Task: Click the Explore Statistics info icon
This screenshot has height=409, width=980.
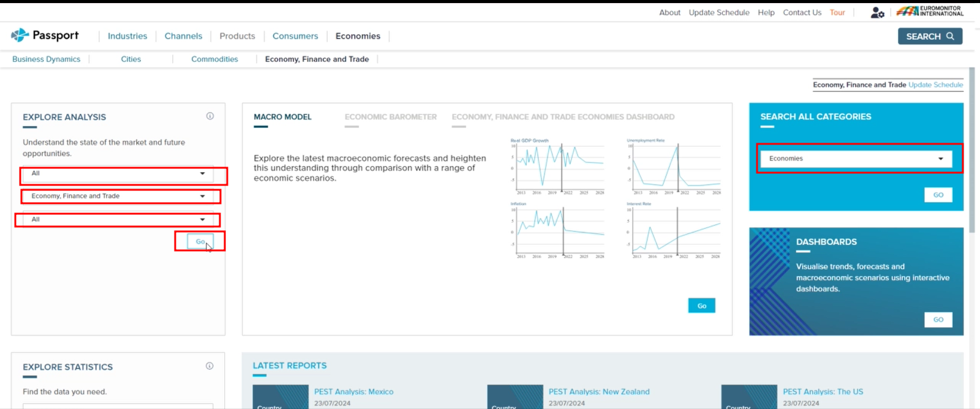Action: pyautogui.click(x=209, y=366)
